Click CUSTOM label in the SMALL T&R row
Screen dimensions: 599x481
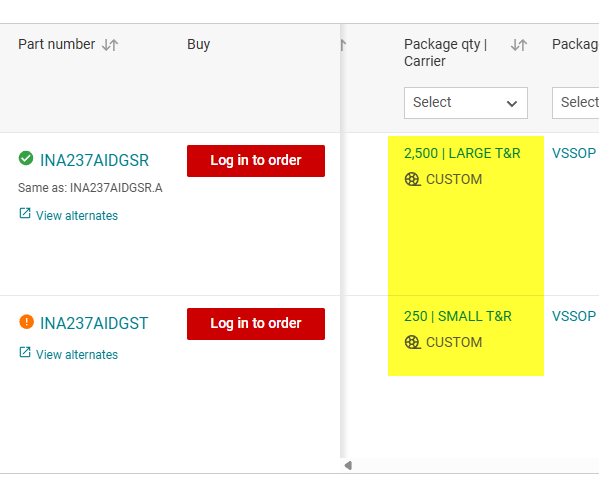point(454,343)
